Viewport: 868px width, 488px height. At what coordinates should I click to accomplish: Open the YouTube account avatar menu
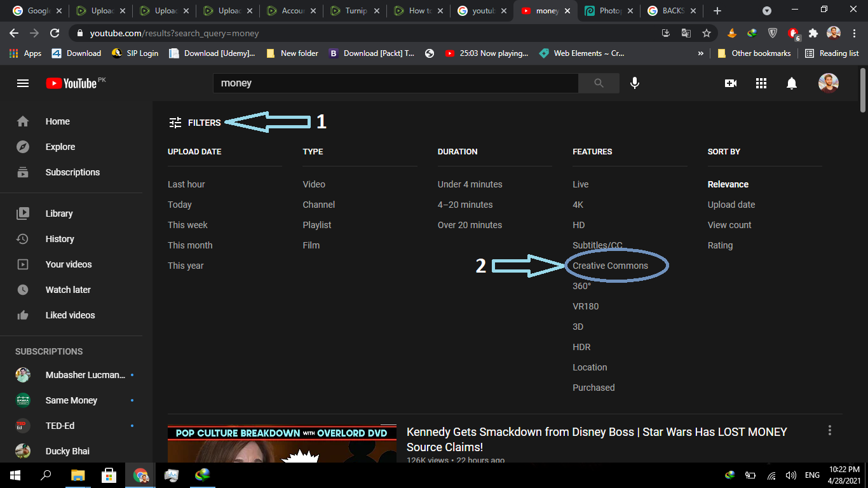829,83
